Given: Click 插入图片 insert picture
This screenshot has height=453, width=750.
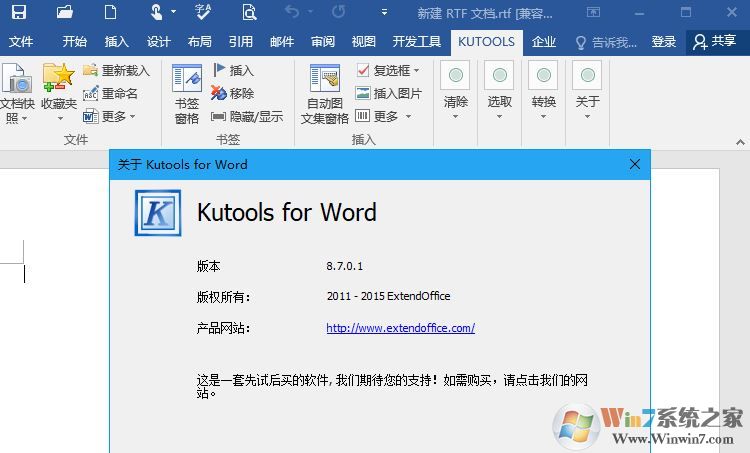Looking at the screenshot, I should pos(389,93).
